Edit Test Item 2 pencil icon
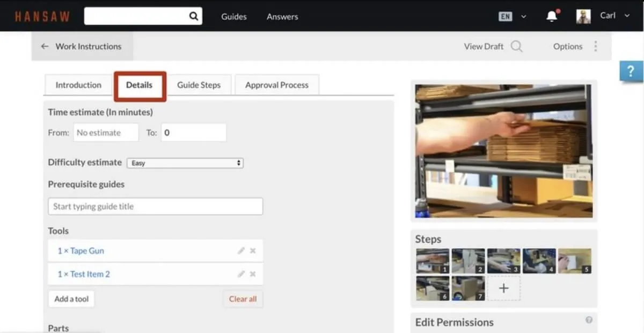The height and width of the screenshot is (333, 644). pyautogui.click(x=241, y=274)
